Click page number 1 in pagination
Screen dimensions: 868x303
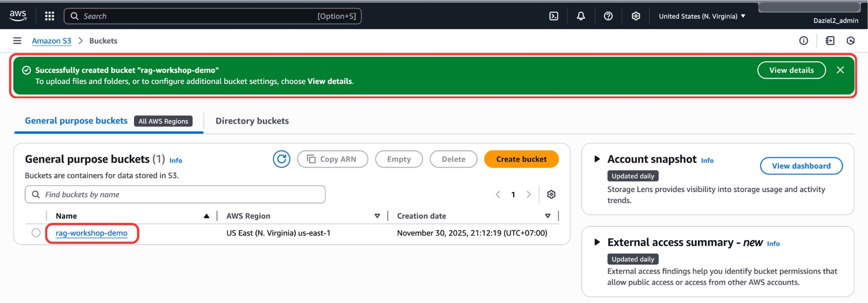(x=513, y=194)
